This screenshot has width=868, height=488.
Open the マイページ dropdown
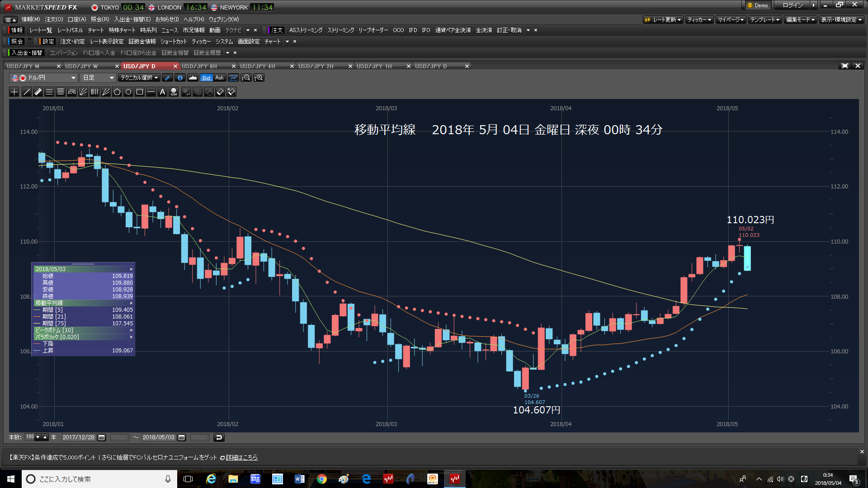pyautogui.click(x=731, y=20)
